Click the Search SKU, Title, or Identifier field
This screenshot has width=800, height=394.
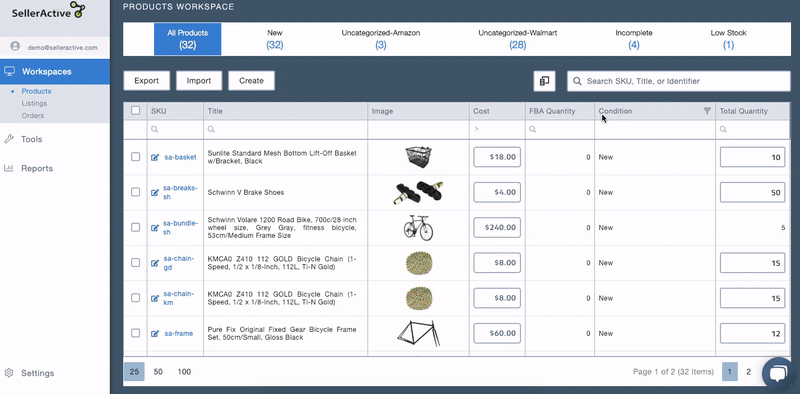tap(679, 81)
